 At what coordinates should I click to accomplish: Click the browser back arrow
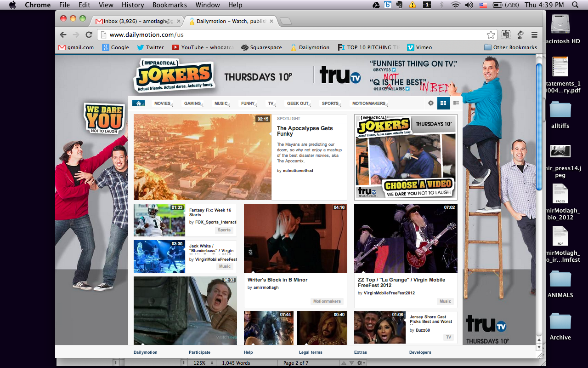pyautogui.click(x=63, y=34)
